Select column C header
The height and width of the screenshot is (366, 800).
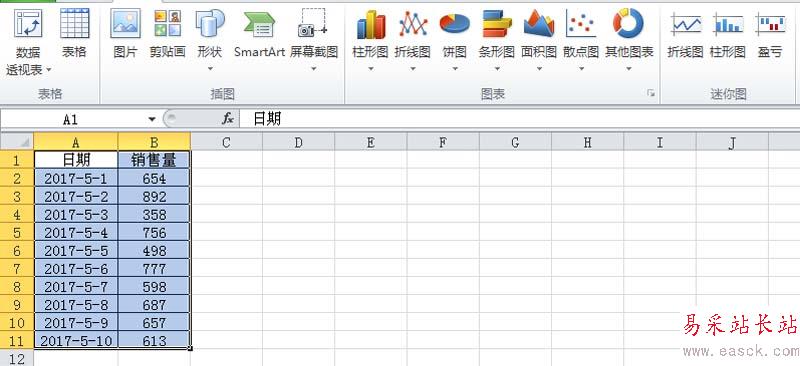[227, 142]
